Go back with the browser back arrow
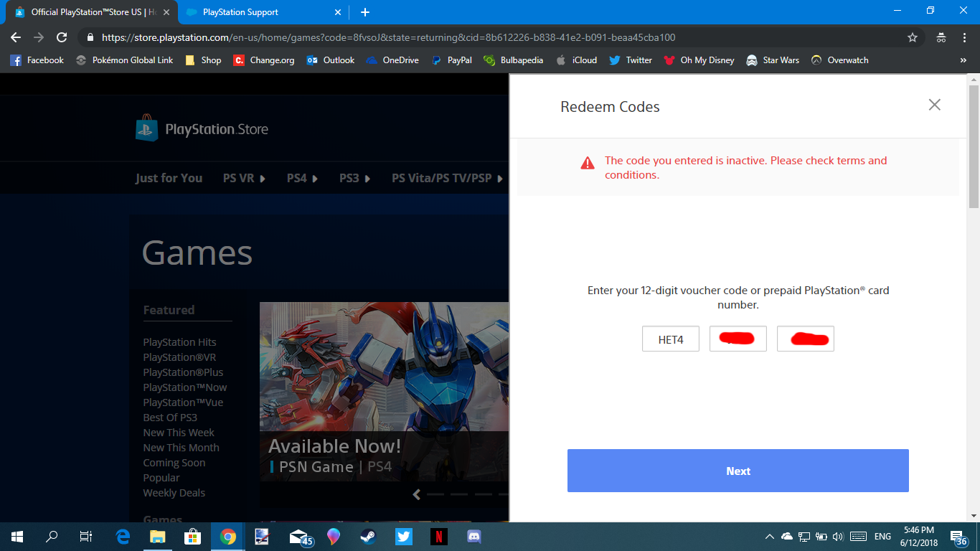Viewport: 980px width, 551px height. point(16,37)
